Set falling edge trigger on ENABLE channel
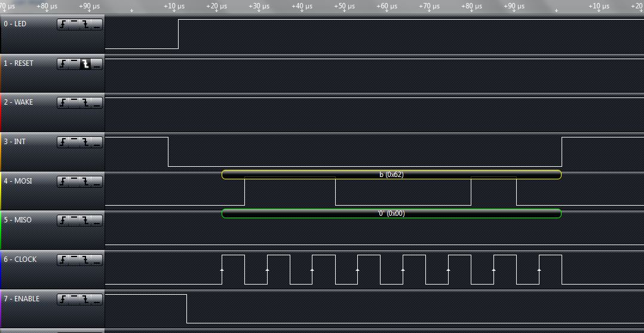Screen dimensions: 644x333 [85, 300]
